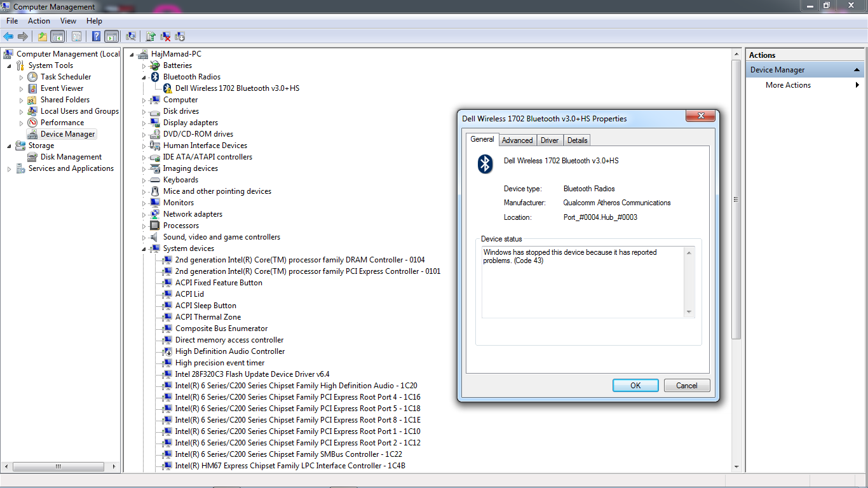The width and height of the screenshot is (868, 488).
Task: Click the Up One Level folder icon
Action: click(42, 37)
